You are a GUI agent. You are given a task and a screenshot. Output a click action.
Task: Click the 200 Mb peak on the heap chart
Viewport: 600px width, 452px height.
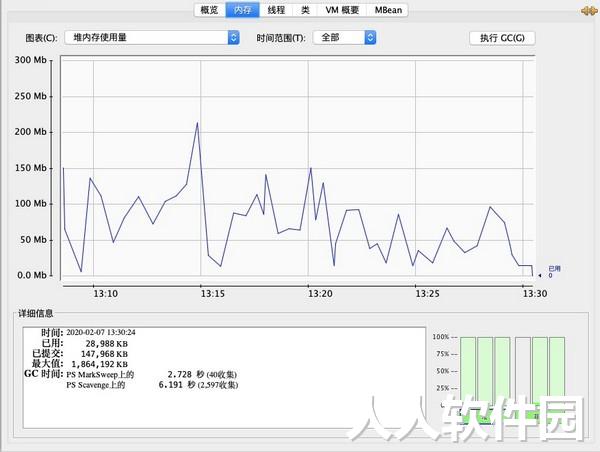coord(197,123)
